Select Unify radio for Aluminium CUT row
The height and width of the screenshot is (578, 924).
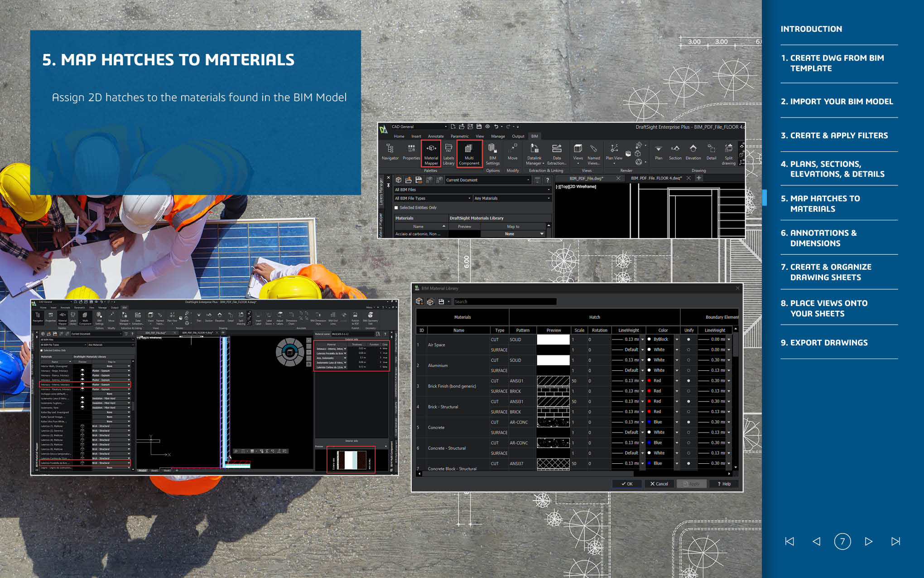pyautogui.click(x=688, y=360)
